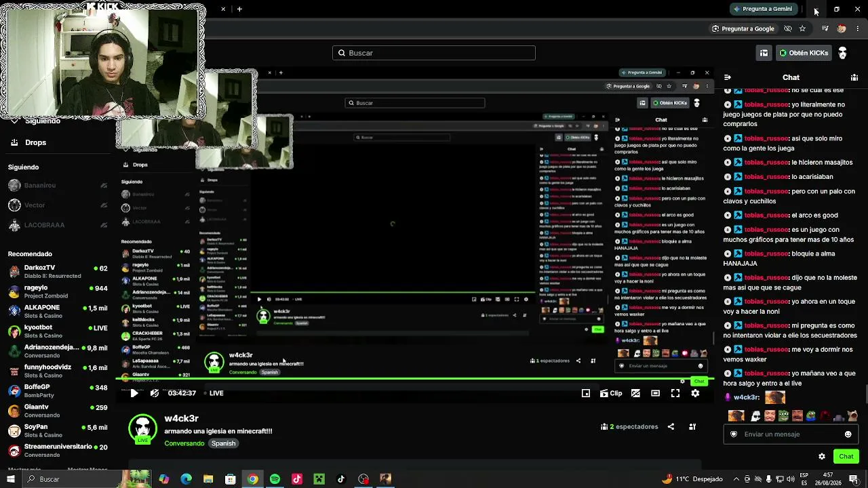Launch Minecraft from the taskbar
This screenshot has height=488, width=868.
pos(319,479)
